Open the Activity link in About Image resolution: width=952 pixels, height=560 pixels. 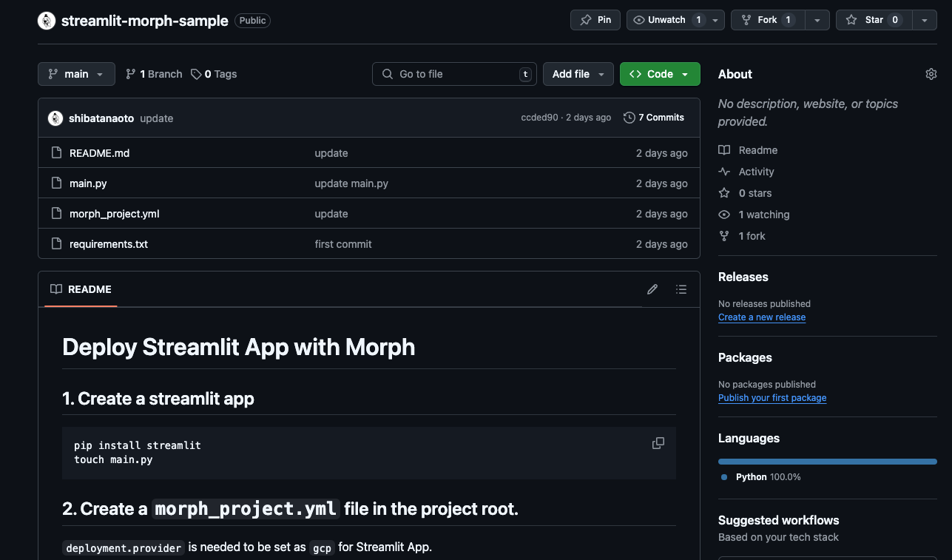coord(756,172)
